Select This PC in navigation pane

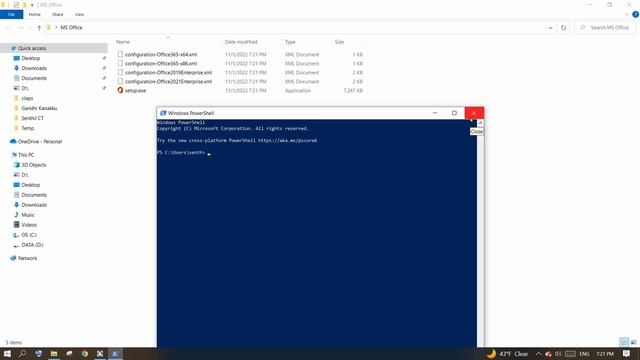point(26,155)
